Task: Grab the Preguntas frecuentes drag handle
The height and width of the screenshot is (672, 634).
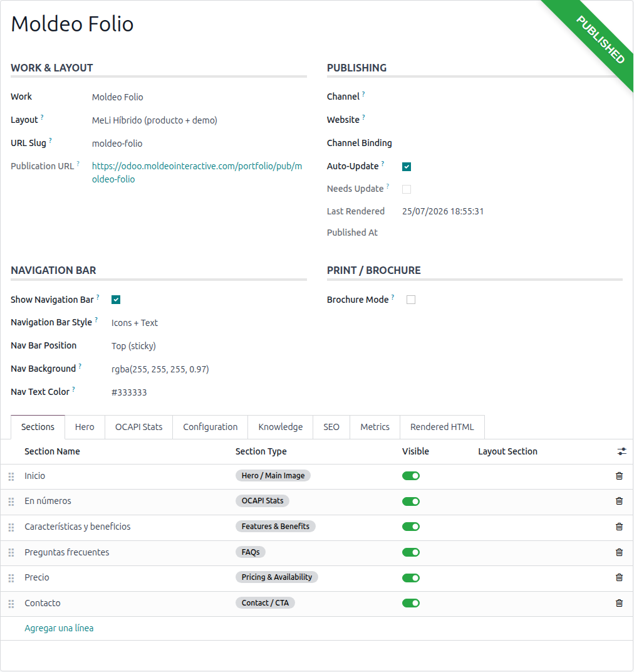Action: [x=11, y=552]
